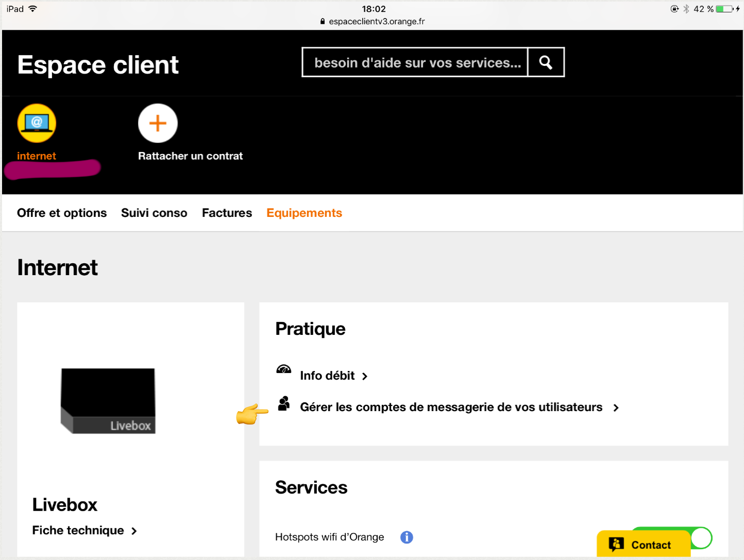Click the Contact chat icon
The width and height of the screenshot is (744, 560).
pyautogui.click(x=616, y=544)
